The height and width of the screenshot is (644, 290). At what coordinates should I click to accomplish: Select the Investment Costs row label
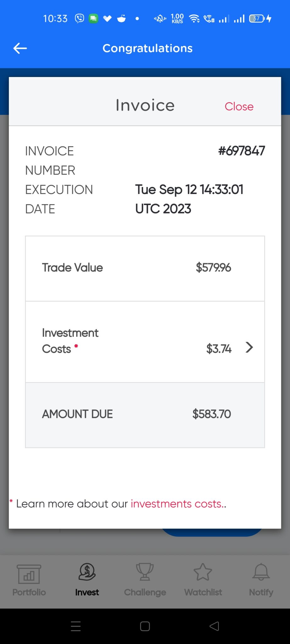pyautogui.click(x=70, y=341)
